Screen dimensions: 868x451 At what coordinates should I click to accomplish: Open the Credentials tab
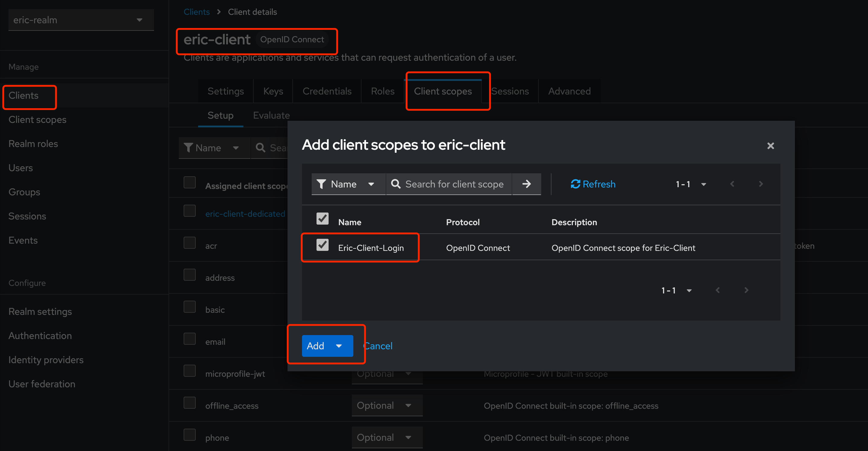click(x=327, y=91)
